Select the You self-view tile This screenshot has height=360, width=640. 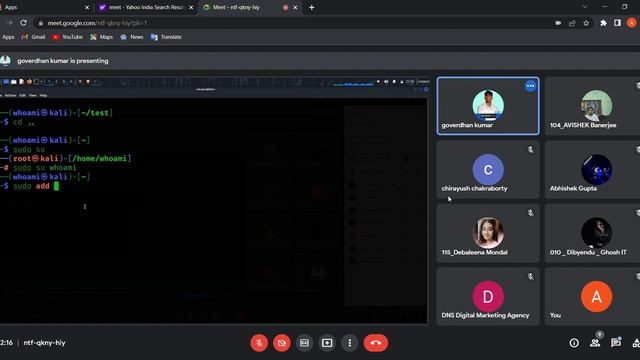(593, 296)
